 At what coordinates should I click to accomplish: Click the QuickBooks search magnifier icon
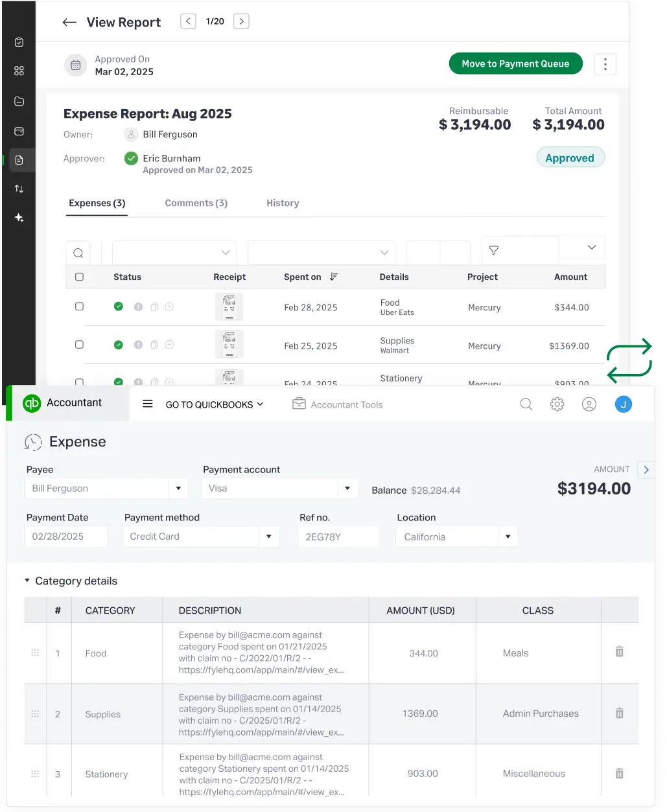coord(526,404)
